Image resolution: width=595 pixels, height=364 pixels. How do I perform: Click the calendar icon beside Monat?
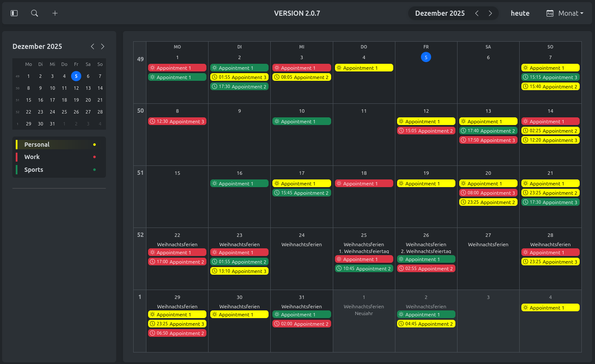point(550,13)
